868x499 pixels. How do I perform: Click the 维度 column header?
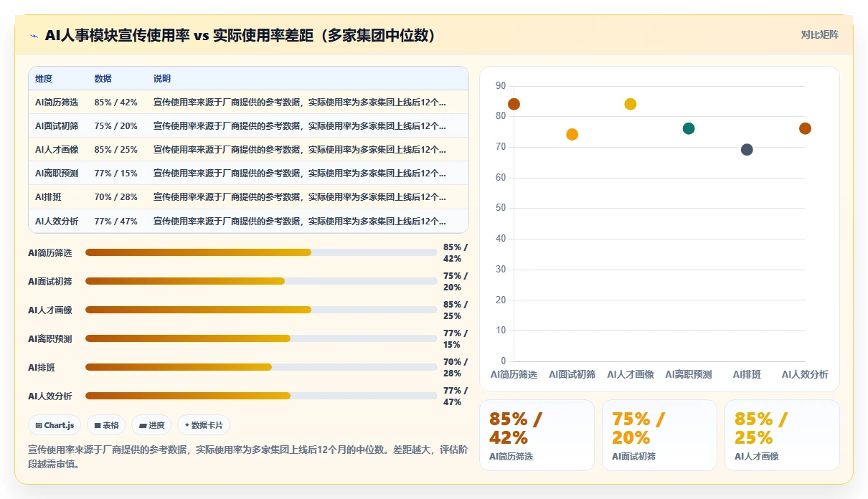44,79
